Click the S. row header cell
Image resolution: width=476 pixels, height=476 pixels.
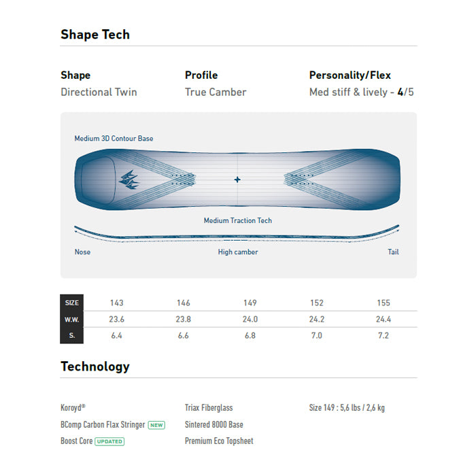tap(71, 335)
